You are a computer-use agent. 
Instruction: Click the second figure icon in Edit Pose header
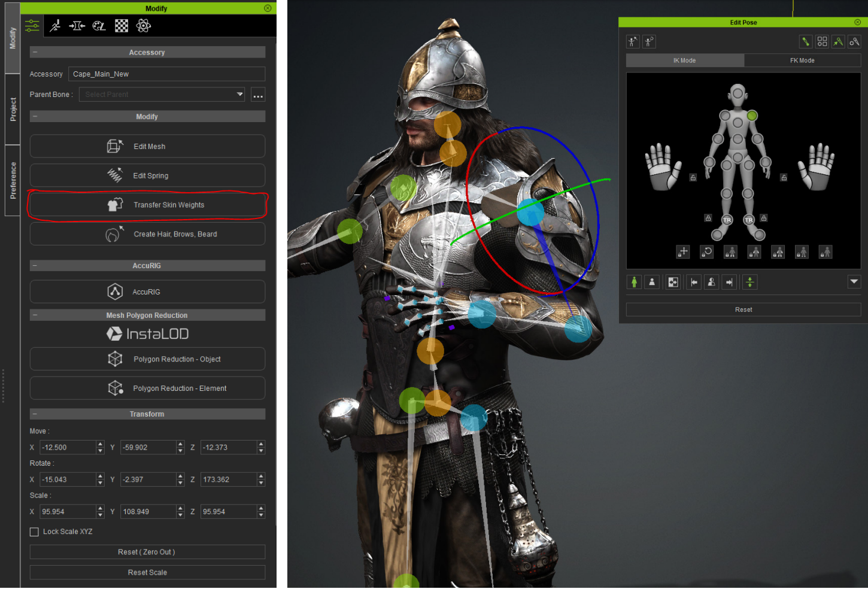[x=650, y=41]
